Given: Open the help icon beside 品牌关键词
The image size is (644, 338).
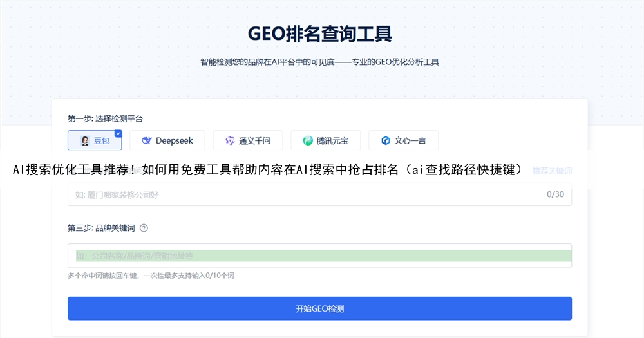Looking at the screenshot, I should pyautogui.click(x=144, y=228).
